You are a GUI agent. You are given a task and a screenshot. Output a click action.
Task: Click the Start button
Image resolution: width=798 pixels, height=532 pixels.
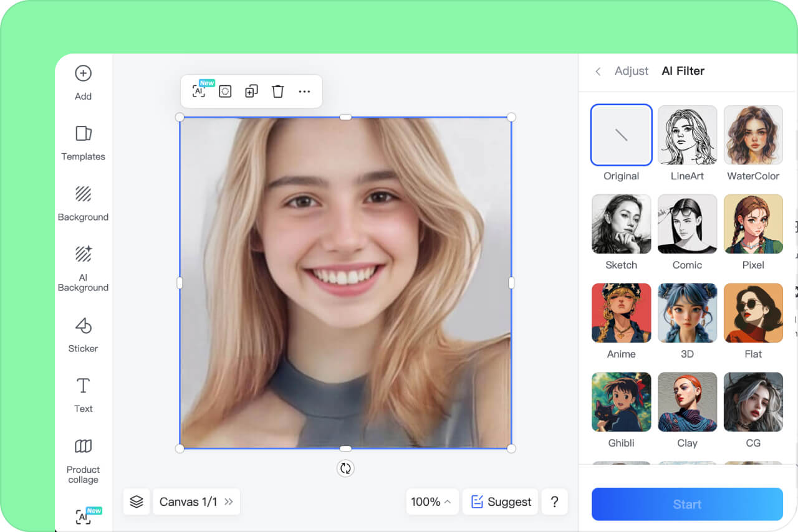(687, 504)
